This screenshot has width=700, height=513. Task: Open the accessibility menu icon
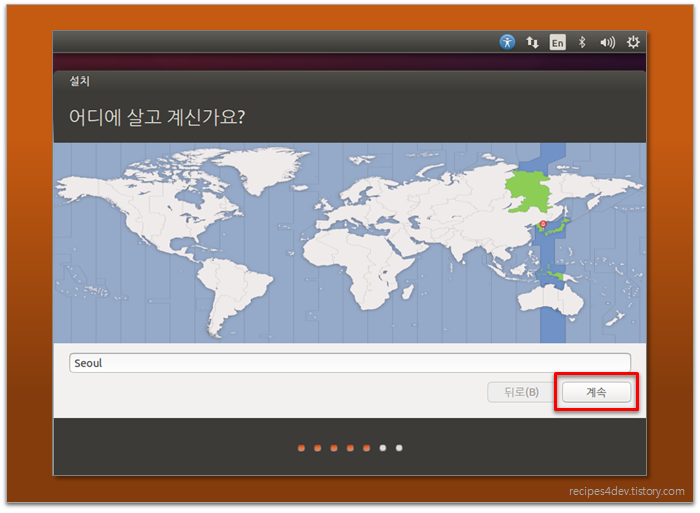507,42
